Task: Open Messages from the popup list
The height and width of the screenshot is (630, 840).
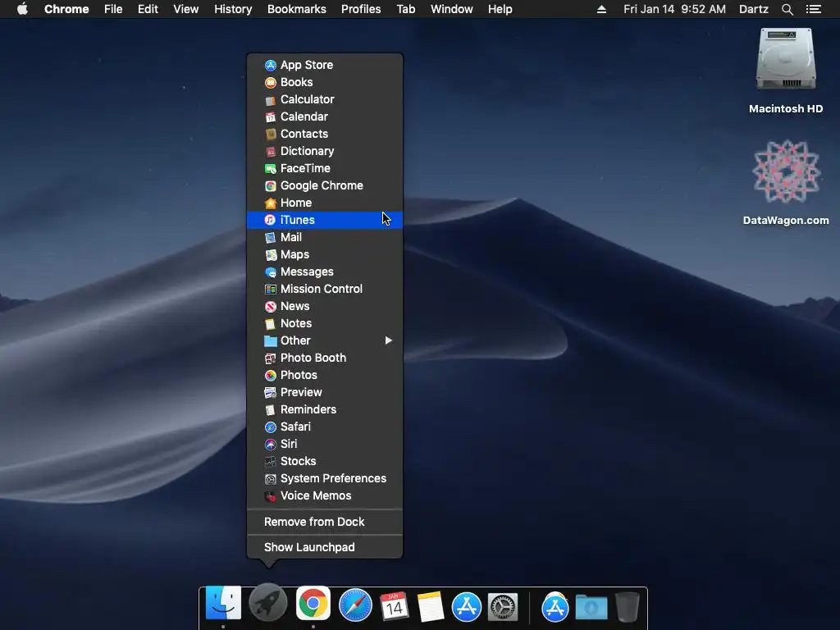Action: click(x=325, y=272)
